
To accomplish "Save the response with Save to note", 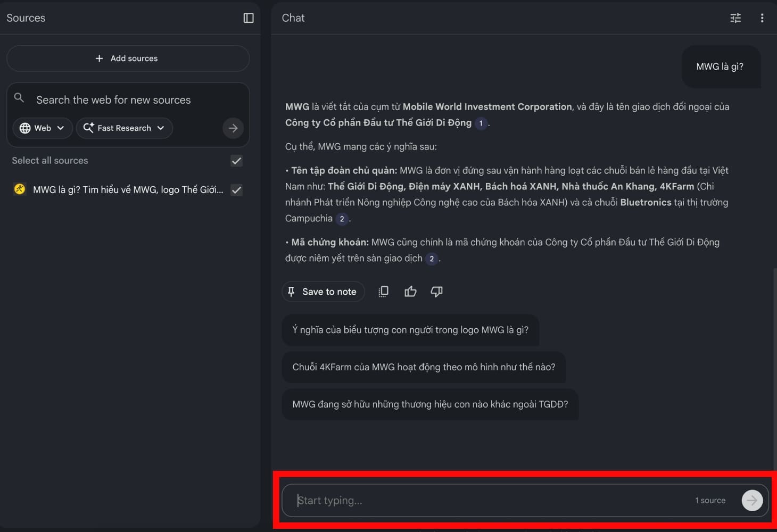I will 323,292.
